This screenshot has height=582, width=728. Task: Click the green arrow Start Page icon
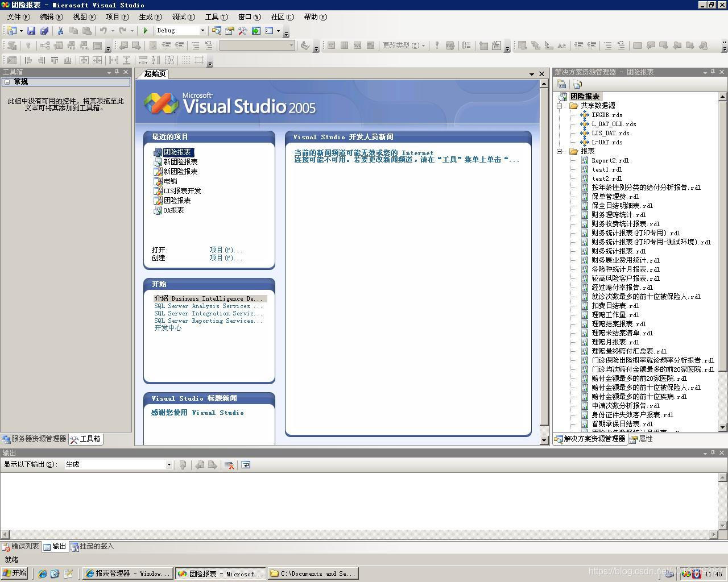point(256,31)
